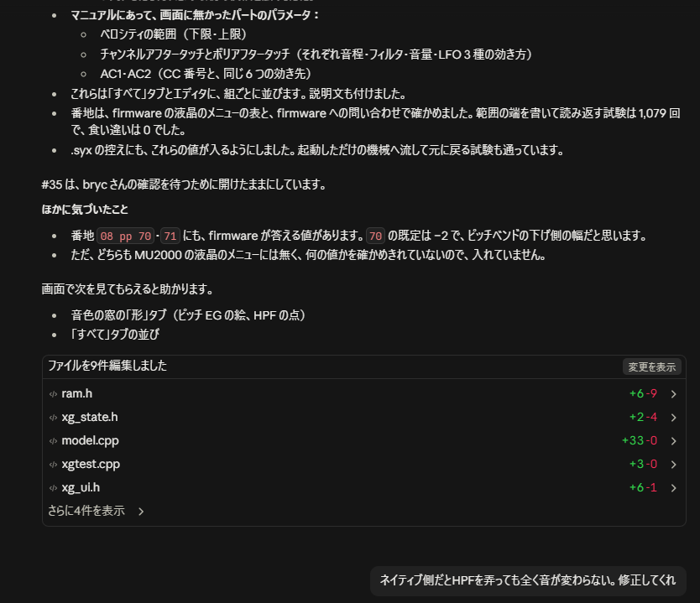Screen dimensions: 700x603
Task: Click the bullet starting AC1・AC2
Action: coord(206,74)
